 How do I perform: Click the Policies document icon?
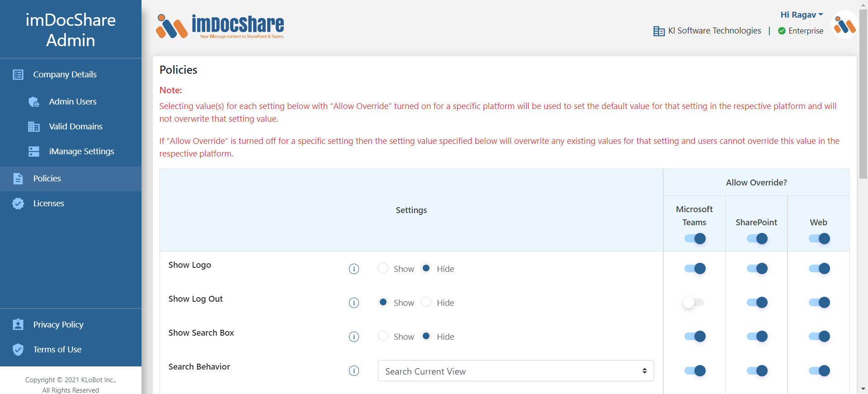tap(18, 179)
